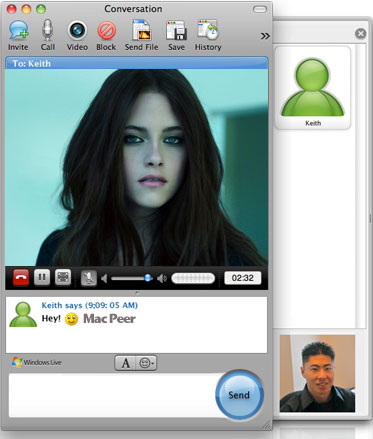Click the Windows Live logo
Viewport: 373px width, 439px height.
tap(36, 362)
